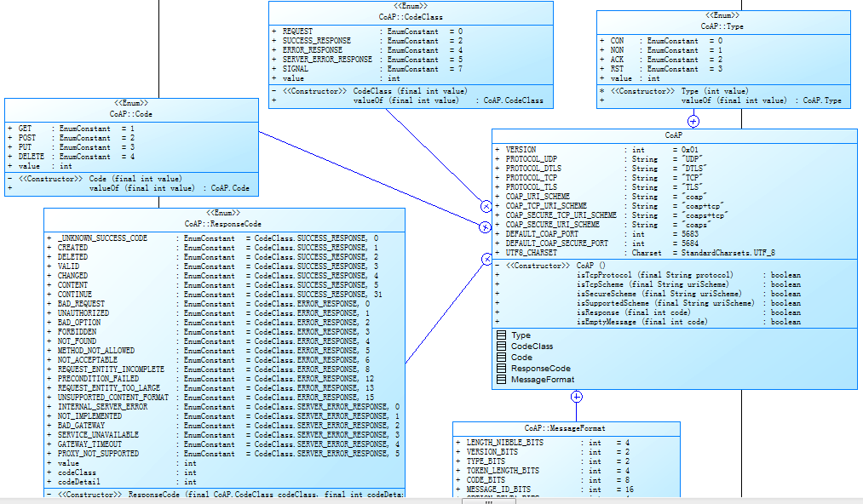Screen dimensions: 863x504
Task: Click the inner class icon beside CodeClass
Action: [x=501, y=346]
